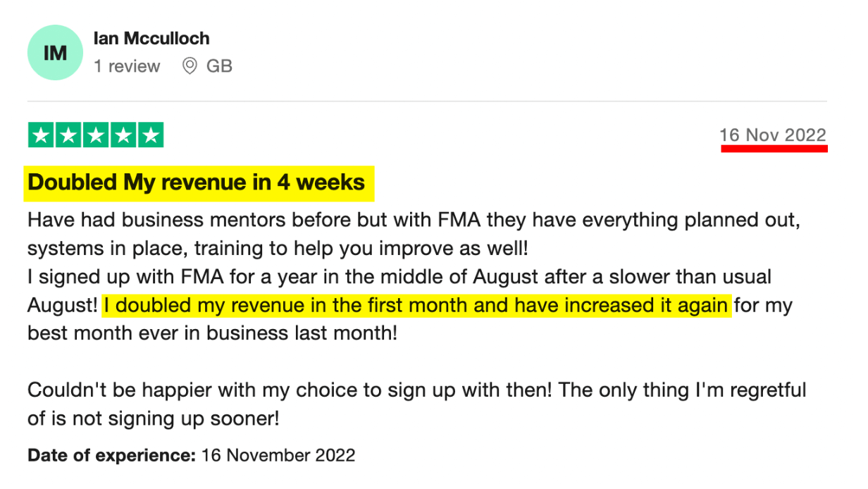Click the location pin icon
Screen dimensions: 868x489
click(x=189, y=66)
